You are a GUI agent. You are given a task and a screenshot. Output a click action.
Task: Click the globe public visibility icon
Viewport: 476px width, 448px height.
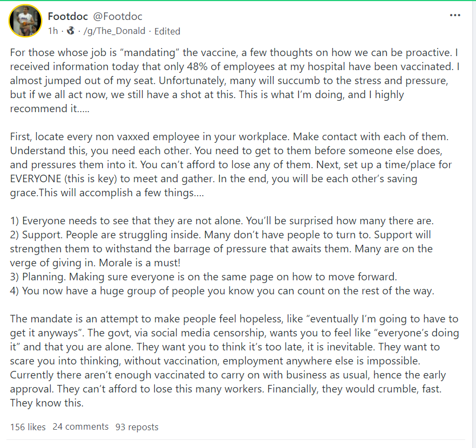pos(70,31)
